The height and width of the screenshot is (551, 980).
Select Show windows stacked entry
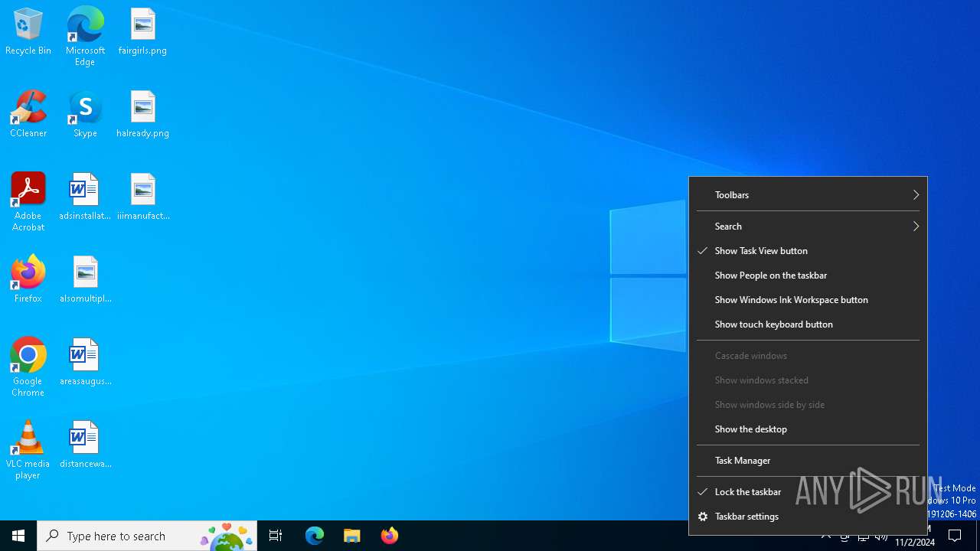(x=808, y=380)
